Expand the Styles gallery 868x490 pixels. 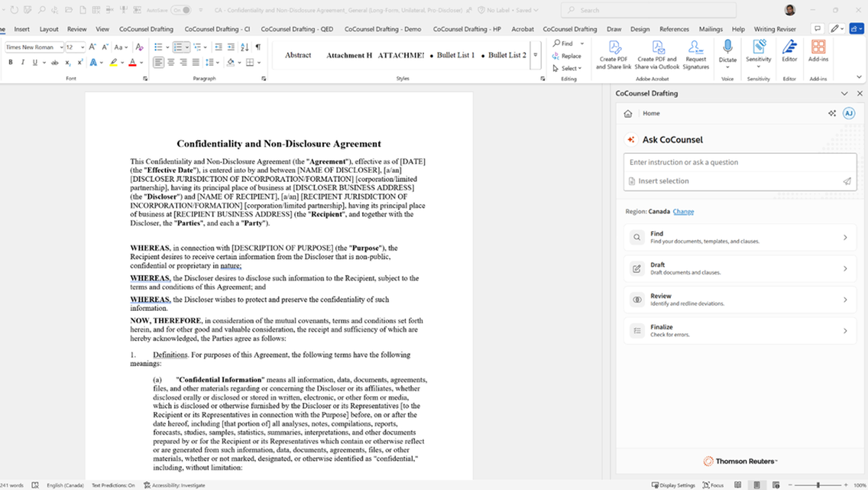[x=535, y=55]
